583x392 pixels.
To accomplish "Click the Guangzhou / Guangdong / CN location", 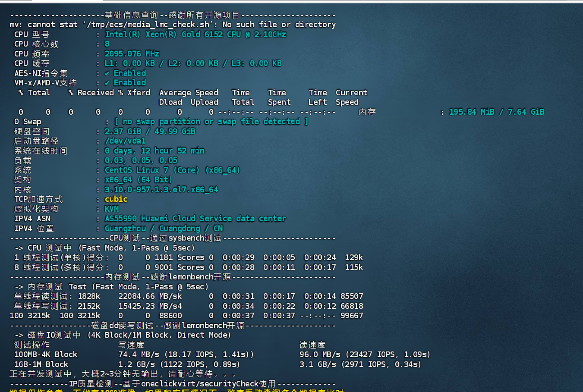I will pyautogui.click(x=164, y=229).
